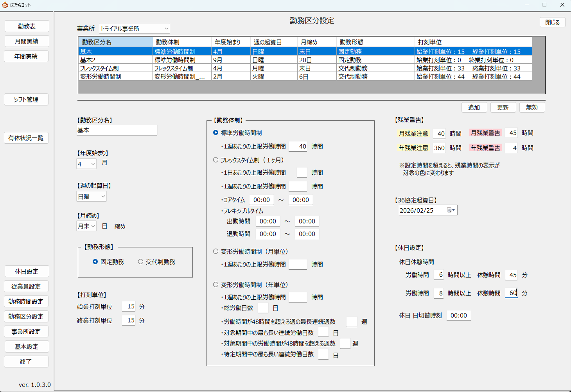Screen dimensions: 571x392
Task: Select 交代制勤務 work style
Action: pyautogui.click(x=140, y=262)
